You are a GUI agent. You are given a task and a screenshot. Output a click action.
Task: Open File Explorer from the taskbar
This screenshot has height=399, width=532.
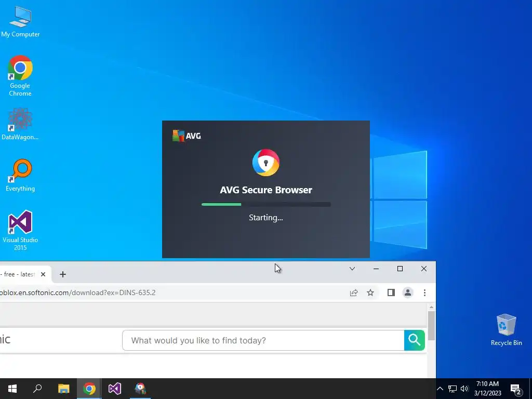tap(63, 389)
